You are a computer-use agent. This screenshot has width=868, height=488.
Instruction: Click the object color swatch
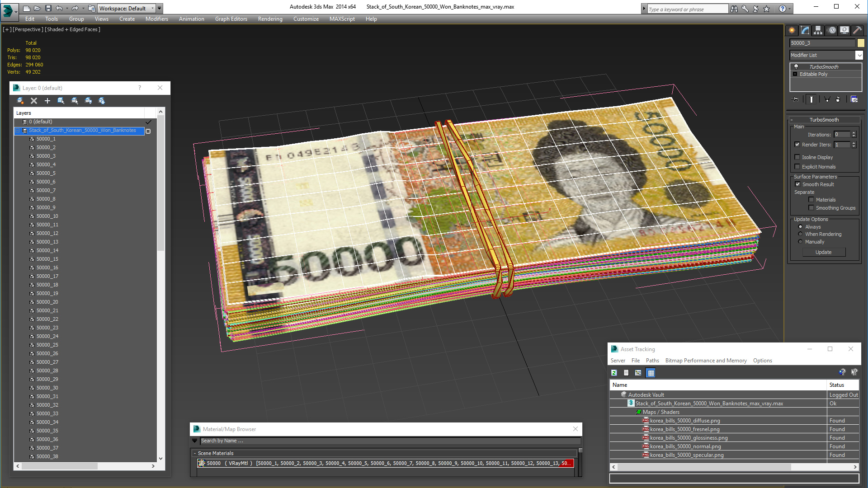click(x=861, y=43)
